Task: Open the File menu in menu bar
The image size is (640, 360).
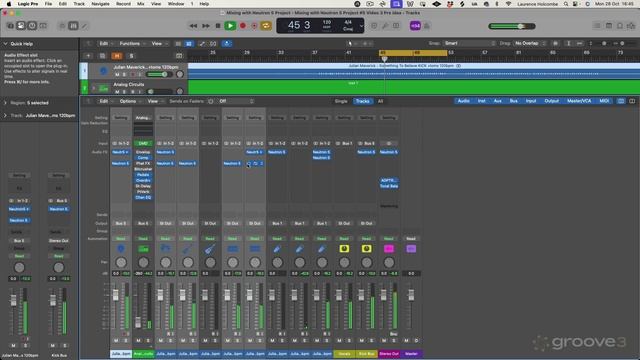Action: tap(48, 4)
